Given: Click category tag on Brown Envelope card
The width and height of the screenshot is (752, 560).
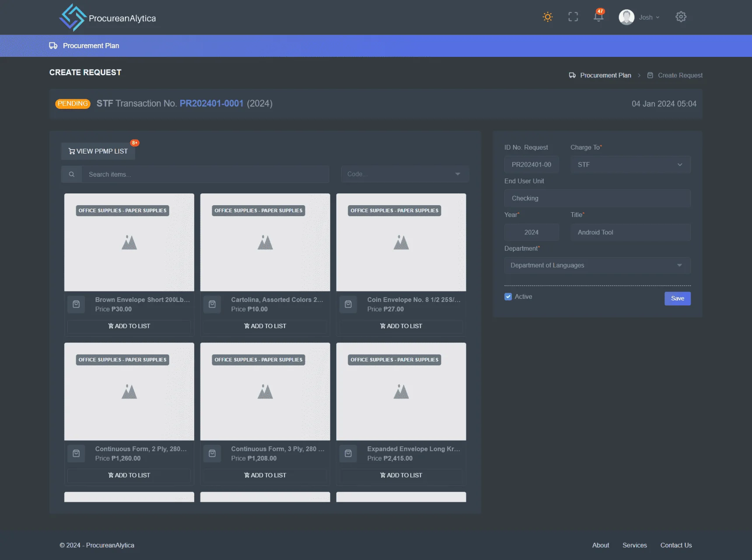Looking at the screenshot, I should click(x=122, y=210).
